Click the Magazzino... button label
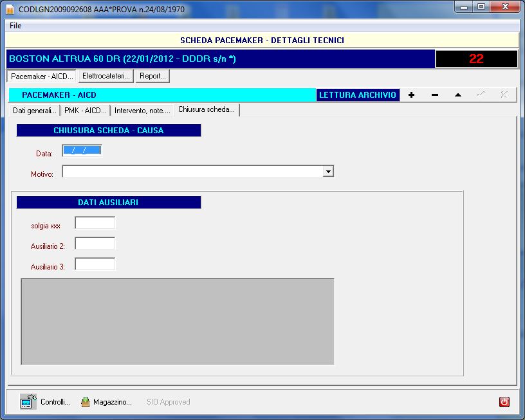The image size is (525, 420). click(113, 402)
